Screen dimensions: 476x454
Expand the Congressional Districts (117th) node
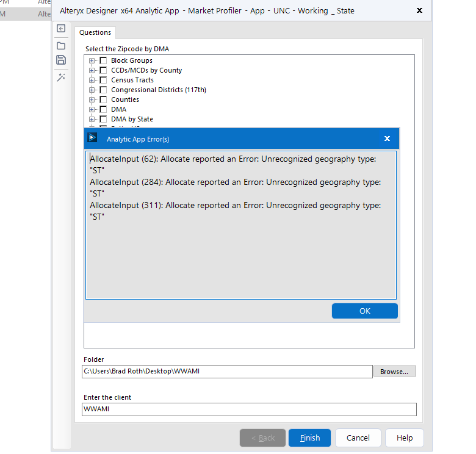pos(92,90)
